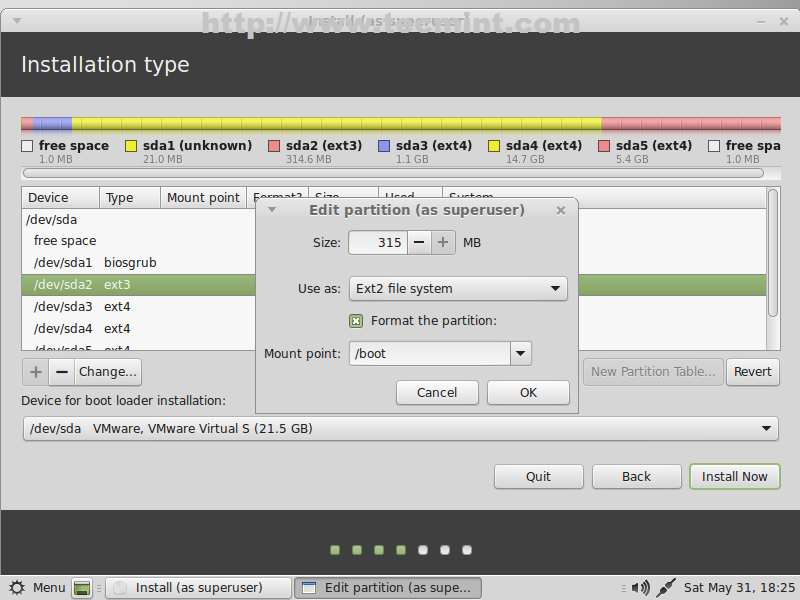Image resolution: width=800 pixels, height=600 pixels.
Task: Click the show desktop icon in the taskbar
Action: click(82, 588)
